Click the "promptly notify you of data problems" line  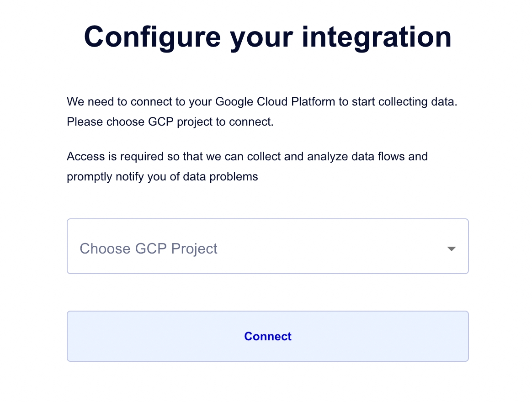[162, 176]
